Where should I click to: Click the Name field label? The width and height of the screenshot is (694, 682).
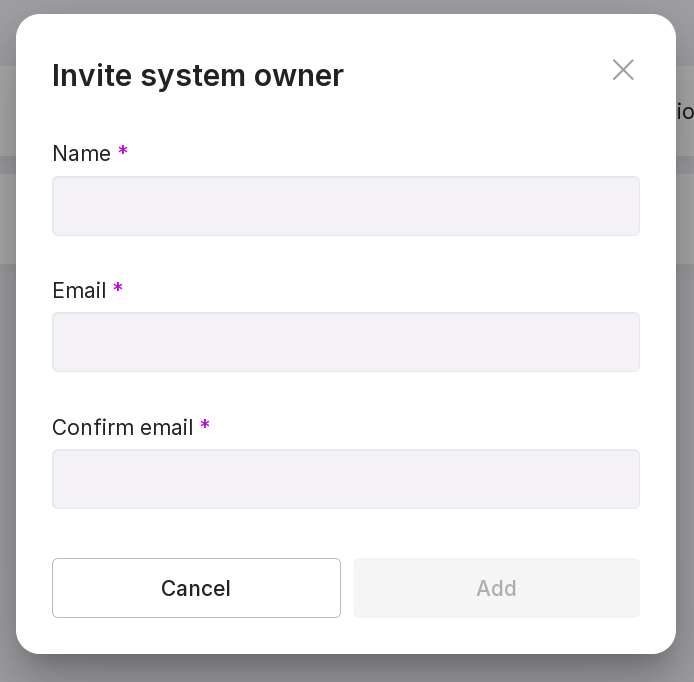[81, 154]
